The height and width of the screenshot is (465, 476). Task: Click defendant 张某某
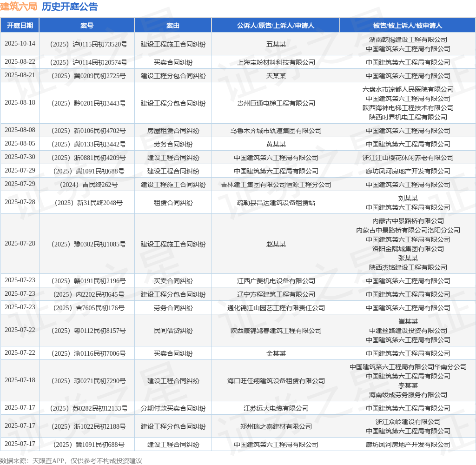tap(408, 258)
